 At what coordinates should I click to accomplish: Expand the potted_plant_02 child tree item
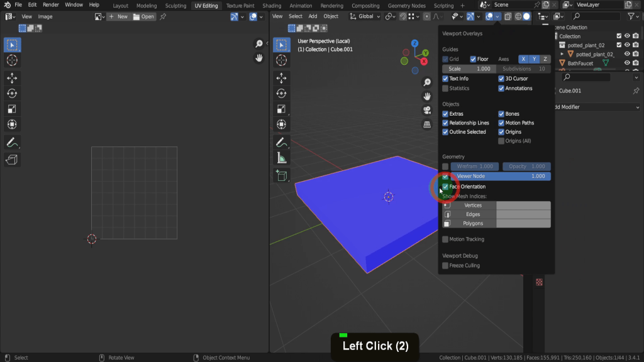(563, 55)
